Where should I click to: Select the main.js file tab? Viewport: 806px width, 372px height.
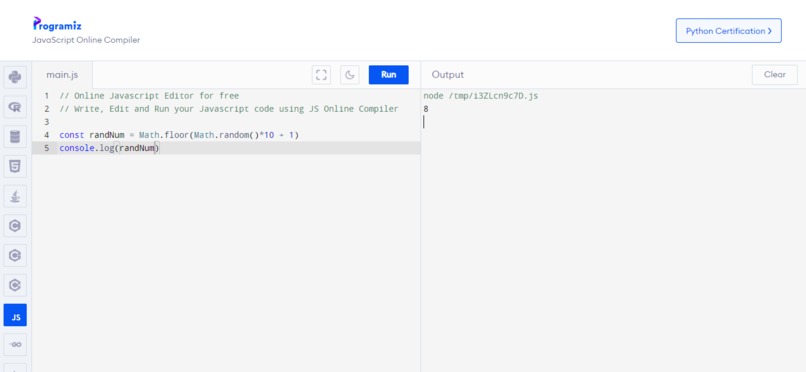pos(62,75)
